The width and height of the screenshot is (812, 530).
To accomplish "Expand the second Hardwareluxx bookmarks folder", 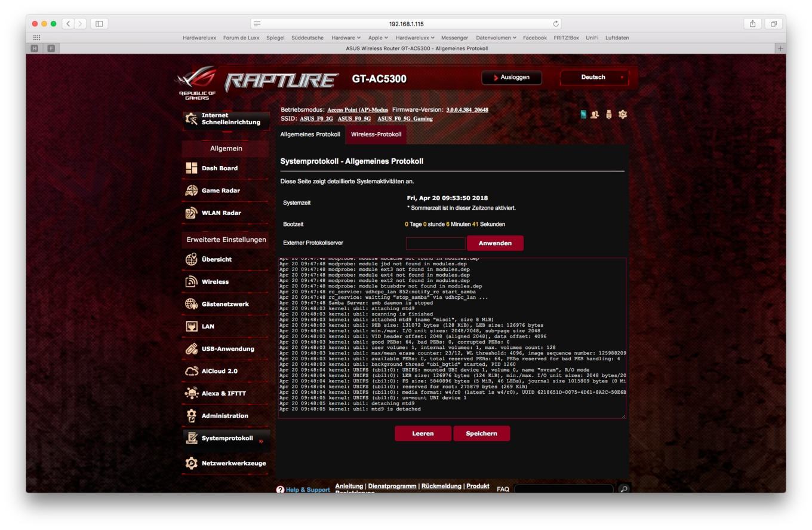I will (x=415, y=38).
